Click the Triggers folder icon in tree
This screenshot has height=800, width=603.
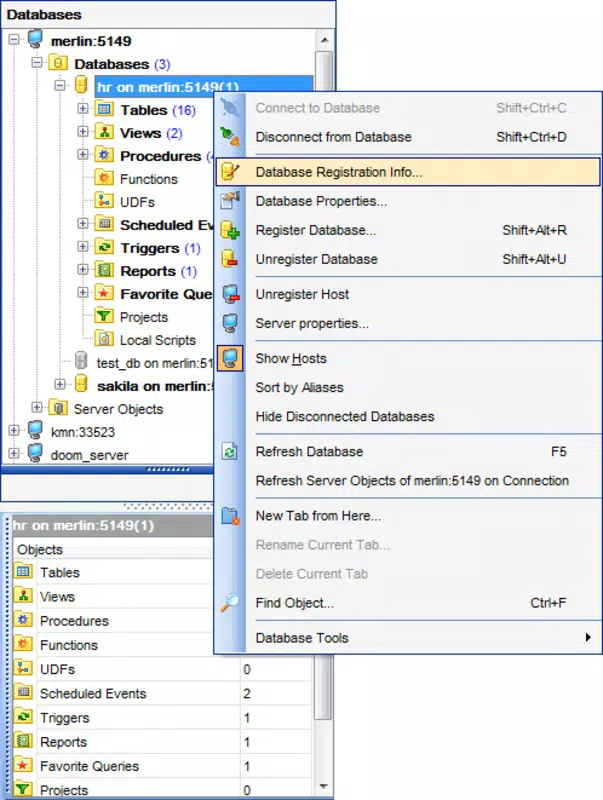(104, 246)
